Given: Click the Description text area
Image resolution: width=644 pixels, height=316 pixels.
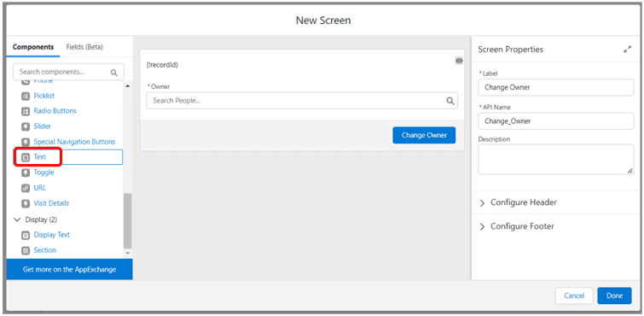Looking at the screenshot, I should (x=555, y=159).
